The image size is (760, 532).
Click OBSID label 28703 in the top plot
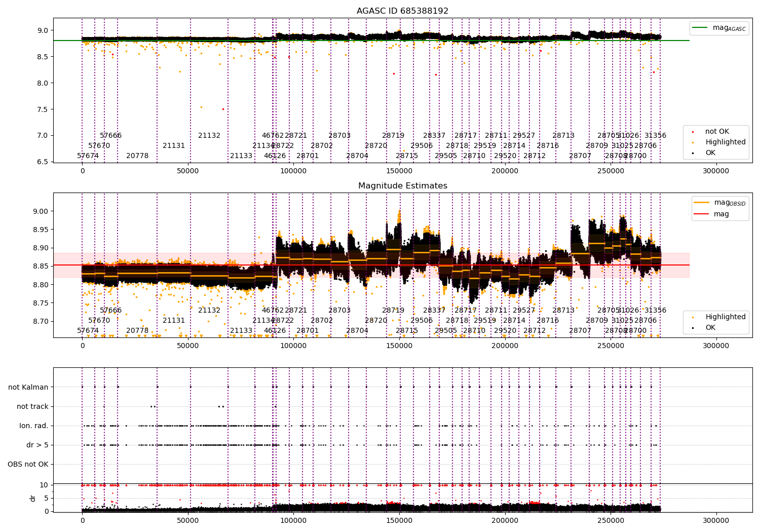pyautogui.click(x=339, y=136)
